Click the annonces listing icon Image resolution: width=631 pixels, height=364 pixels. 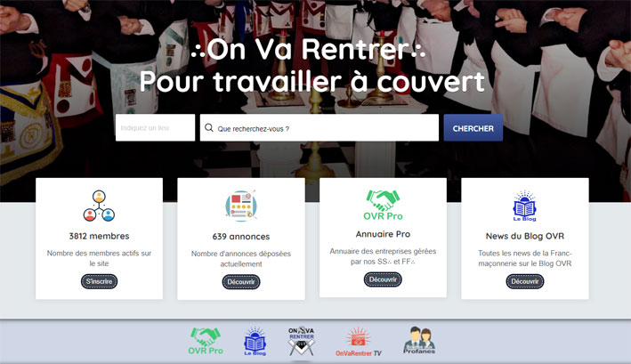pos(240,206)
